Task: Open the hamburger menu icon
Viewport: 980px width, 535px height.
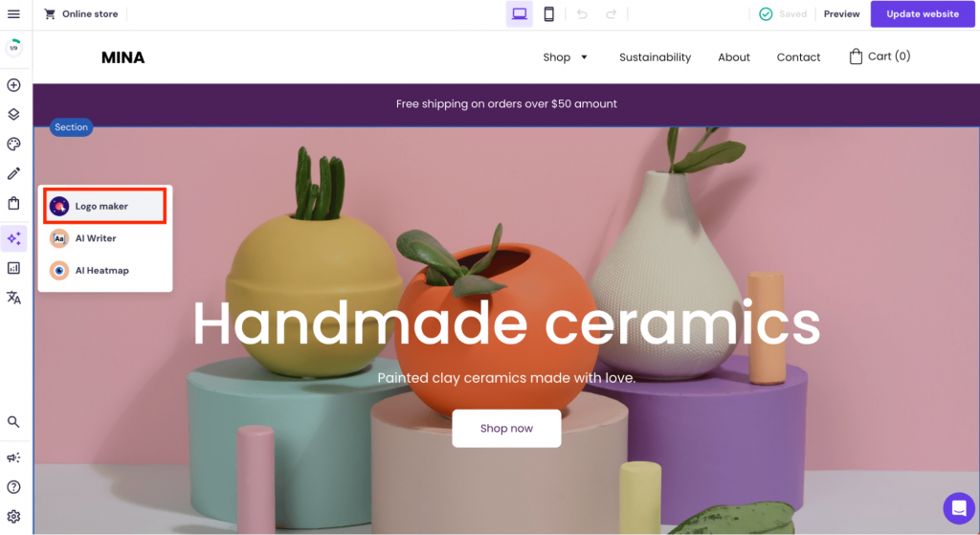Action: click(13, 13)
